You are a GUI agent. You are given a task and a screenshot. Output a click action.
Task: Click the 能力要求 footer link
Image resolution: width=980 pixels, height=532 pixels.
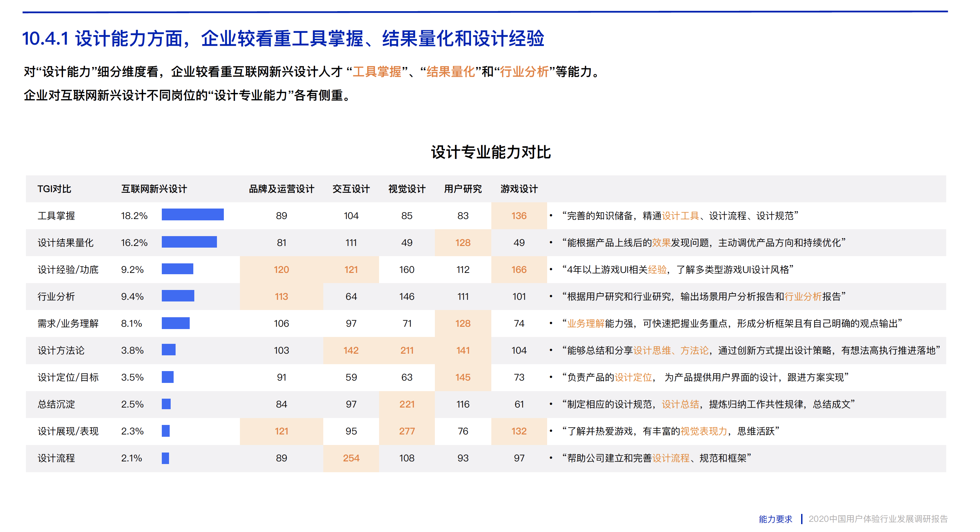coord(775,519)
